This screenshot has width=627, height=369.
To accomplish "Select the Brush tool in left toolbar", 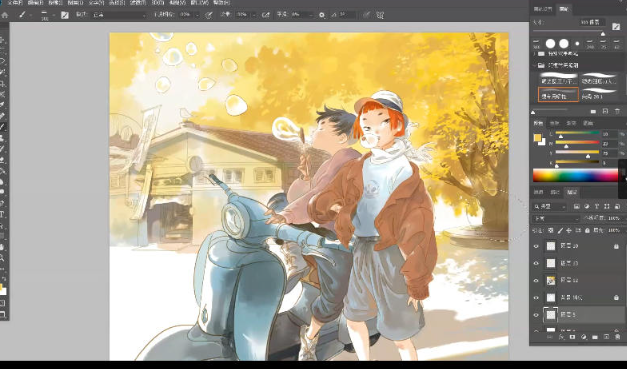I will tap(2, 127).
